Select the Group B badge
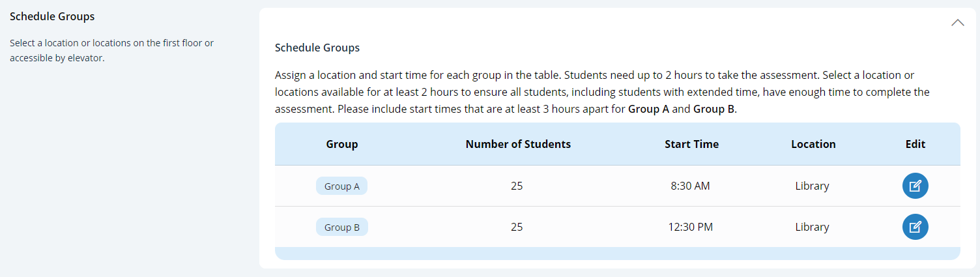This screenshot has width=980, height=277. tap(341, 227)
